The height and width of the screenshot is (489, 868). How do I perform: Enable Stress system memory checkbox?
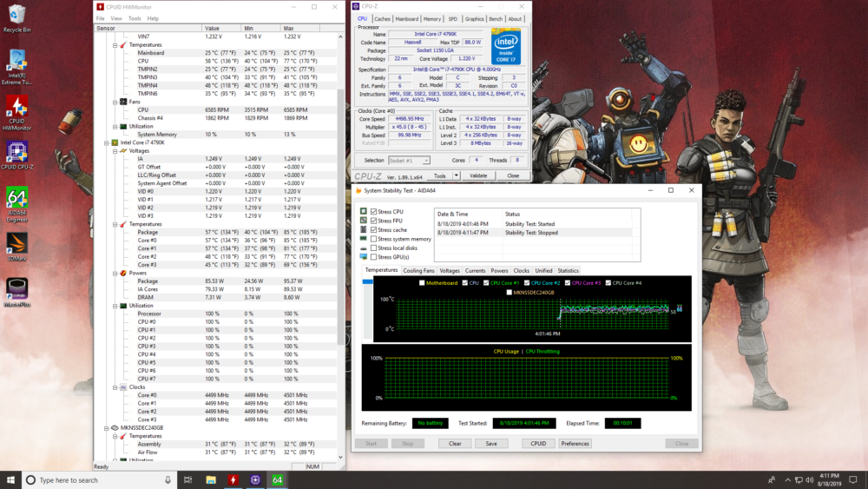(x=373, y=239)
